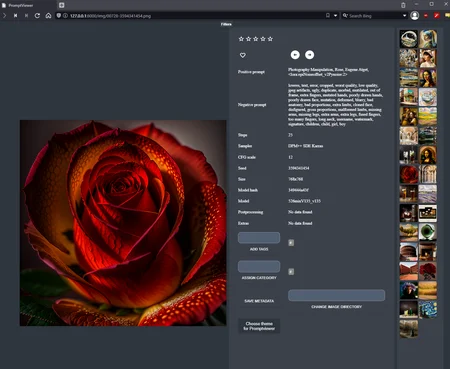Click the bookmark icon in address bar

328,16
